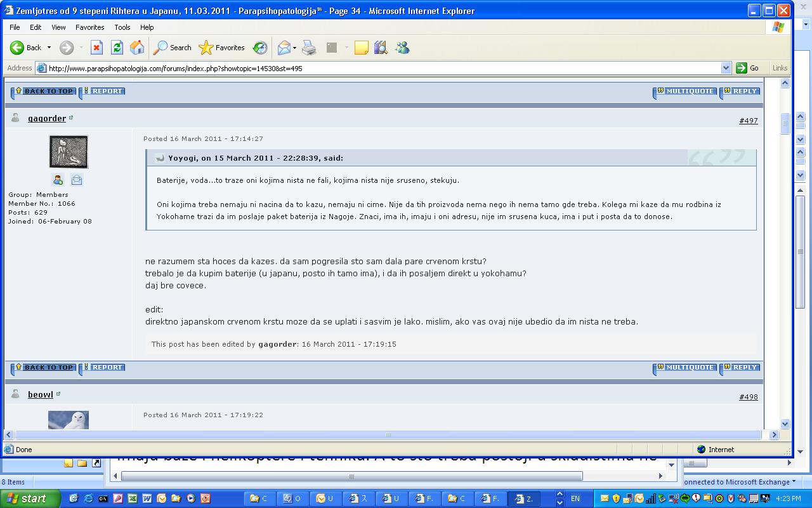
Task: Open the Research books icon
Action: (x=381, y=48)
